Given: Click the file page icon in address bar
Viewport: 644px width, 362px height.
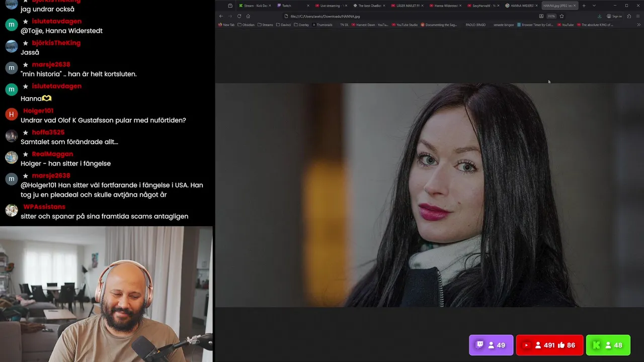Looking at the screenshot, I should pyautogui.click(x=286, y=16).
